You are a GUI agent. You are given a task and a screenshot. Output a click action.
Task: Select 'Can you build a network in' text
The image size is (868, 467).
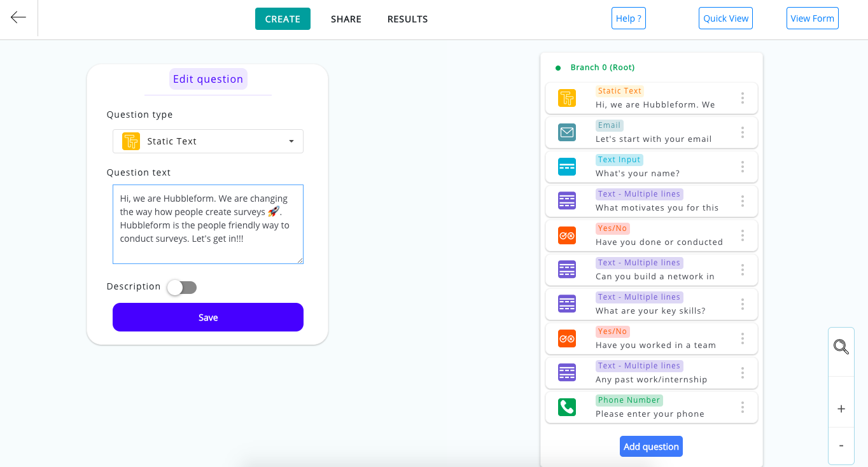tap(655, 276)
